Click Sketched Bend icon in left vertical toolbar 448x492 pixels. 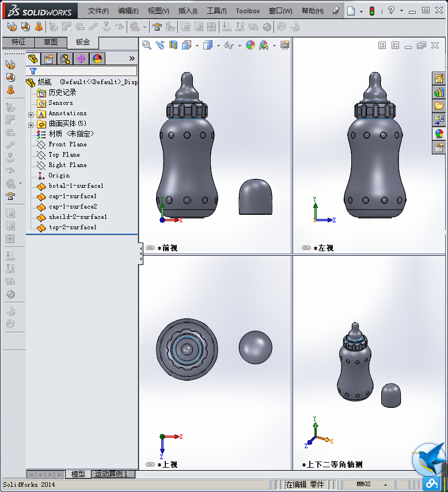click(10, 158)
